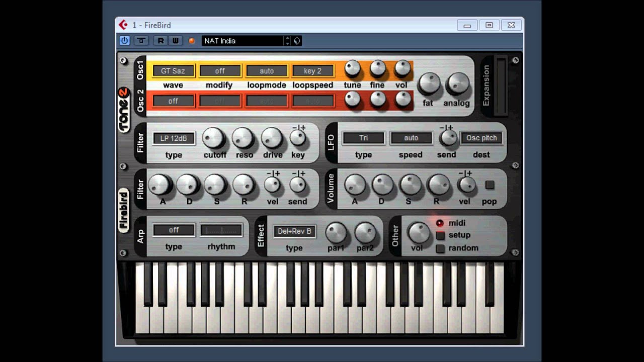Click the LFO send knob
This screenshot has width=644, height=362.
[447, 138]
